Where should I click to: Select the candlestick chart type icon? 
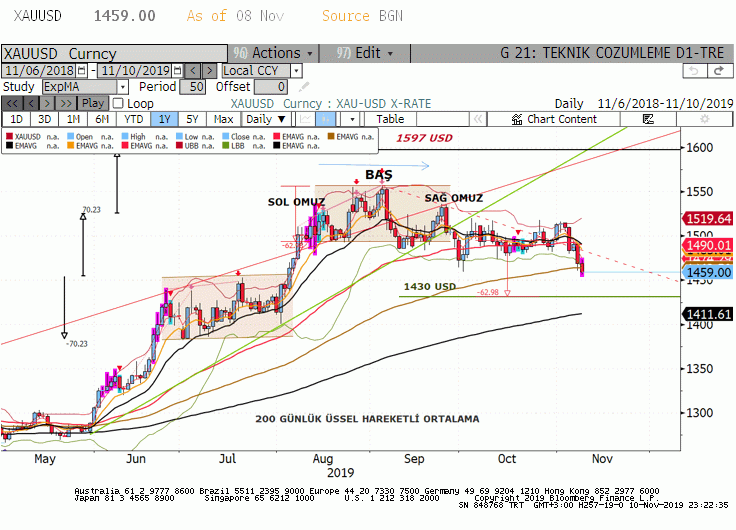326,119
